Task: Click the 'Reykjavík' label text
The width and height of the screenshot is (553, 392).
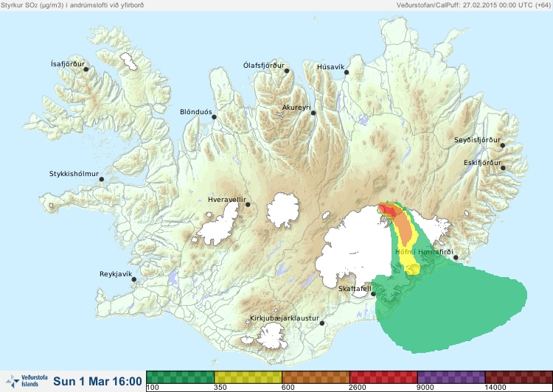Action: point(116,274)
